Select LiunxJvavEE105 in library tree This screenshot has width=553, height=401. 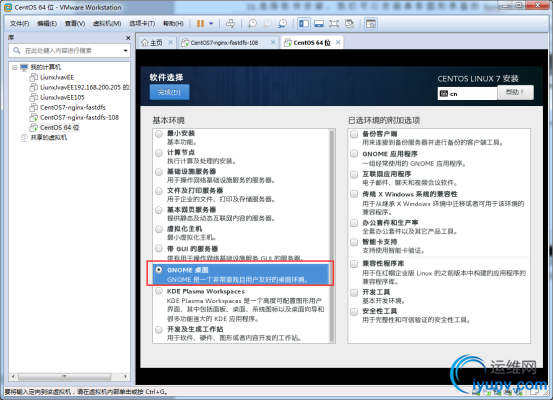coord(57,97)
